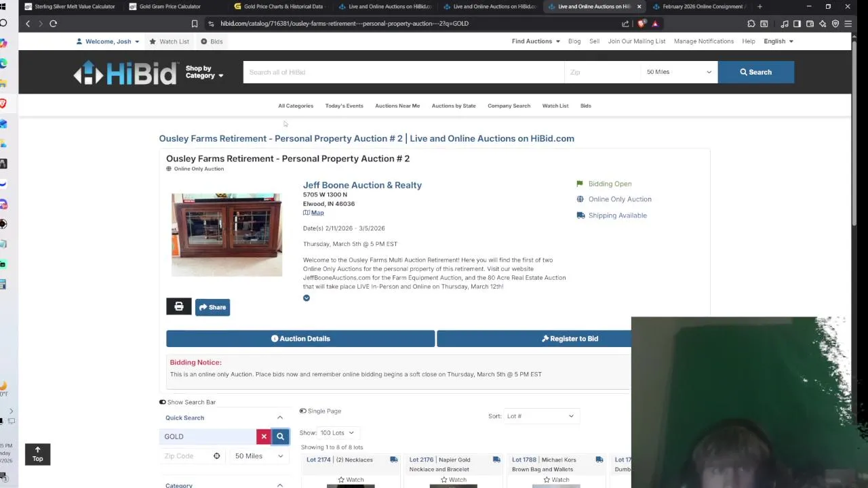Use current location crosshair beside Zip Code
The height and width of the screenshot is (488, 868).
(217, 456)
